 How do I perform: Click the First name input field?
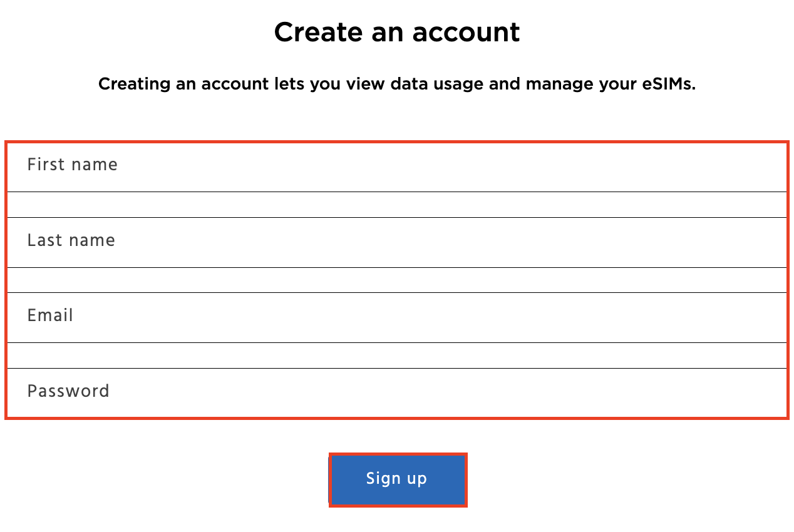click(x=397, y=165)
